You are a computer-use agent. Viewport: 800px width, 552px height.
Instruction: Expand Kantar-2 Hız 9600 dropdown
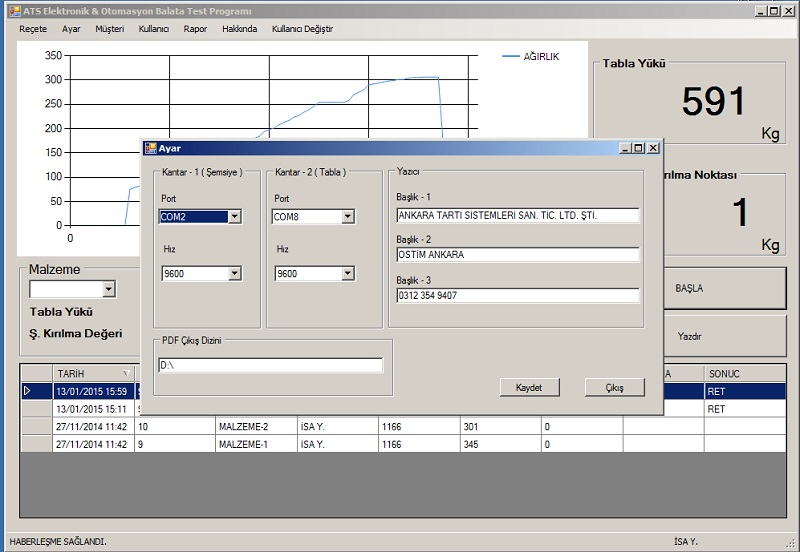(x=347, y=273)
